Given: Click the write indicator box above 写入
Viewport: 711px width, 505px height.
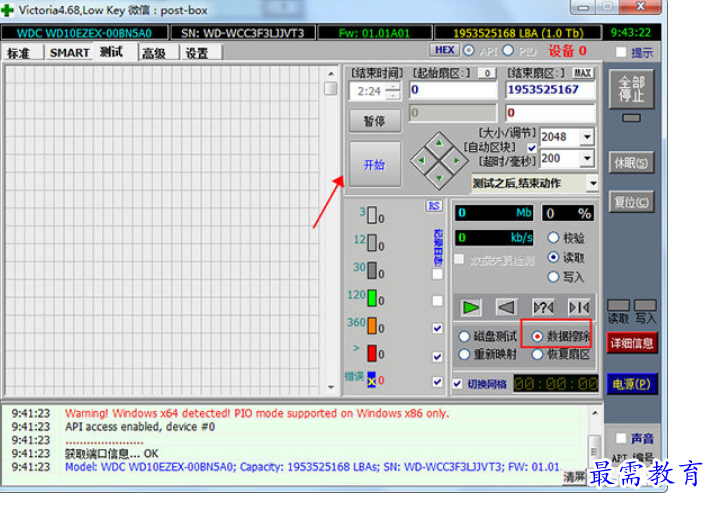Looking at the screenshot, I should tap(645, 305).
